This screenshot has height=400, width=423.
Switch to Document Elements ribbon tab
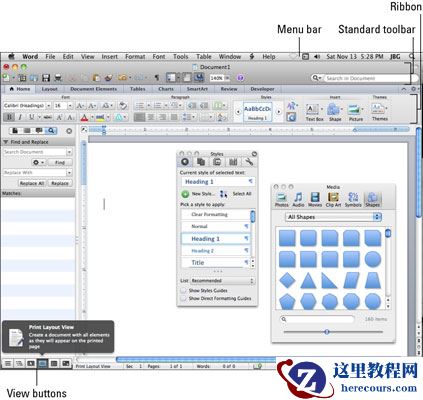93,89
